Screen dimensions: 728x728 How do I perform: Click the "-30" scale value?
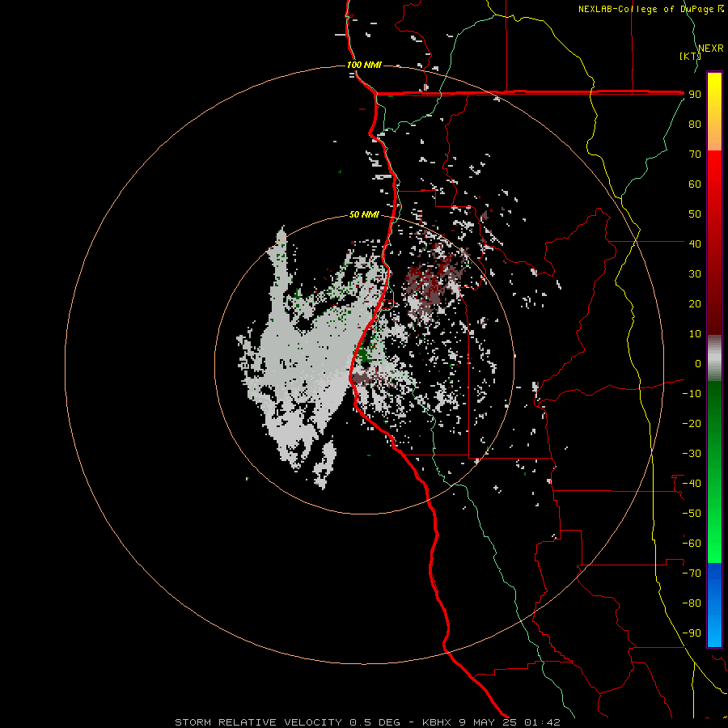tap(692, 454)
